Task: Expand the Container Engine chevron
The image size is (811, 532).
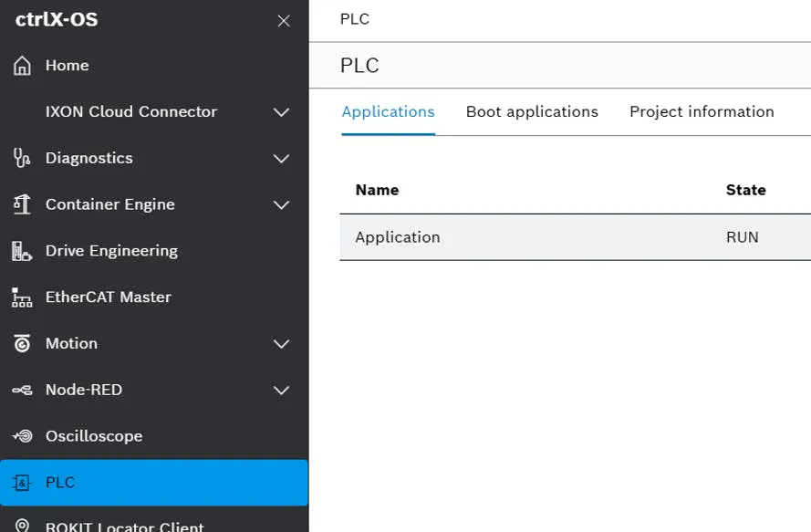Action: pos(281,205)
